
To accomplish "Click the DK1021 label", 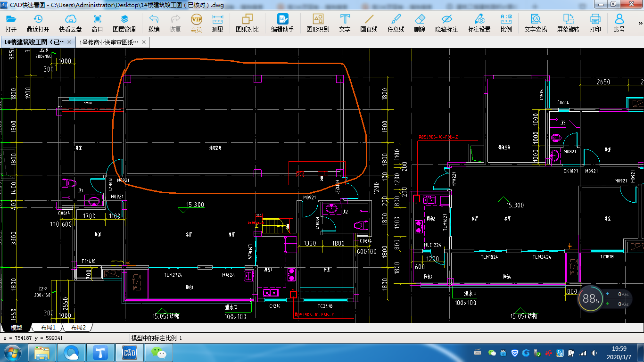I will [x=570, y=171].
